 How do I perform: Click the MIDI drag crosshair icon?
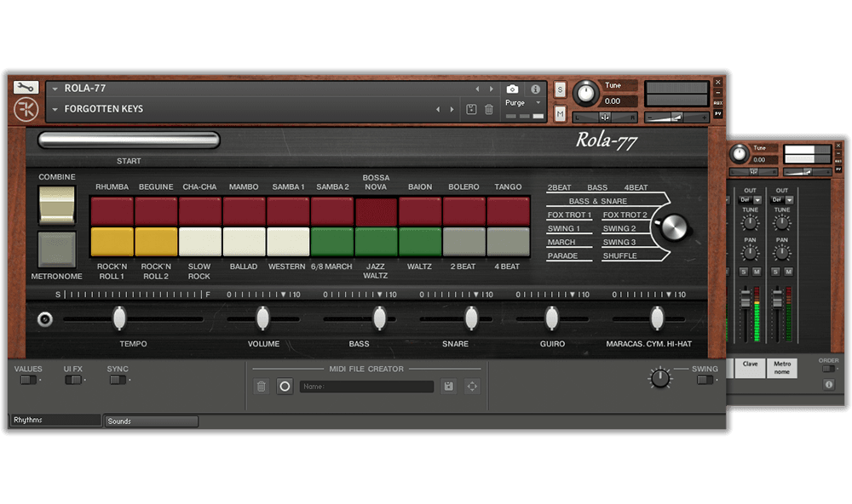tap(472, 387)
